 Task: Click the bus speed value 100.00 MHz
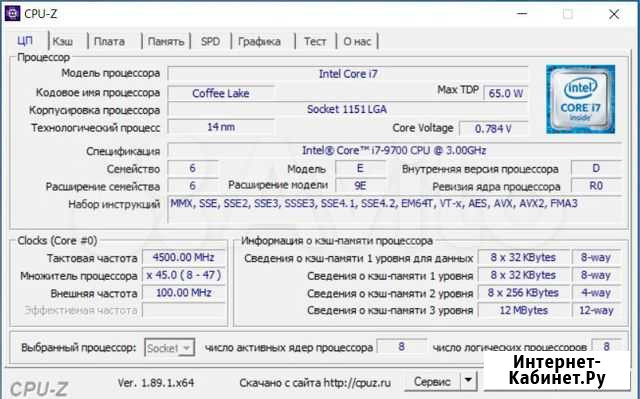pyautogui.click(x=184, y=293)
